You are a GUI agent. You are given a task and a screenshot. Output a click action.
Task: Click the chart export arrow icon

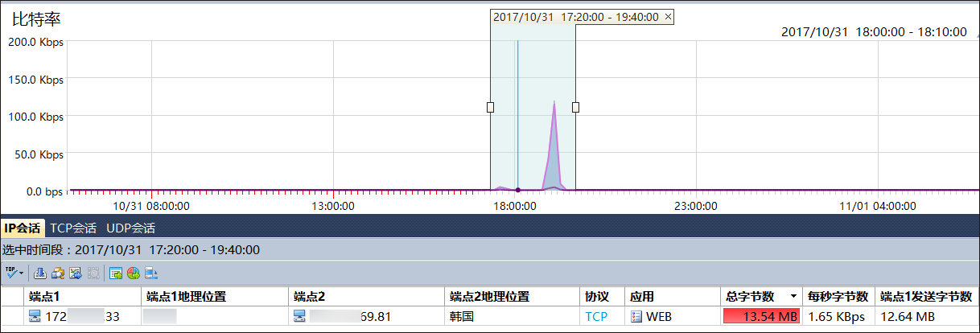[x=76, y=273]
